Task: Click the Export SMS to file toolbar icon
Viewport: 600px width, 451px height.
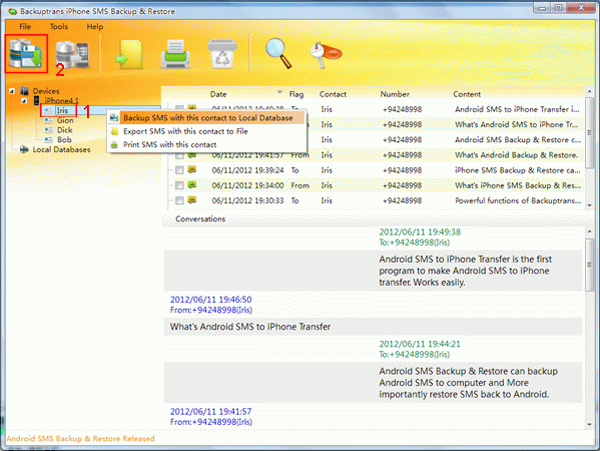Action: pyautogui.click(x=129, y=54)
